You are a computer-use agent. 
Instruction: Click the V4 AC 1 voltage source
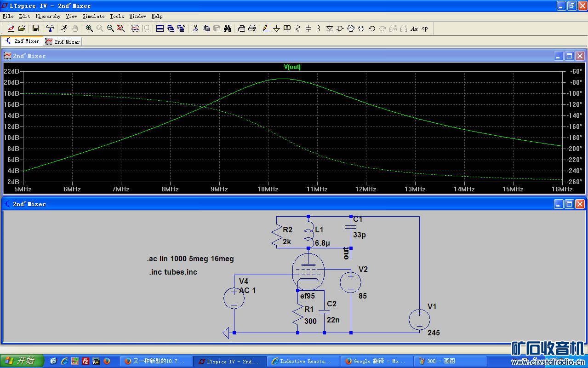click(234, 298)
